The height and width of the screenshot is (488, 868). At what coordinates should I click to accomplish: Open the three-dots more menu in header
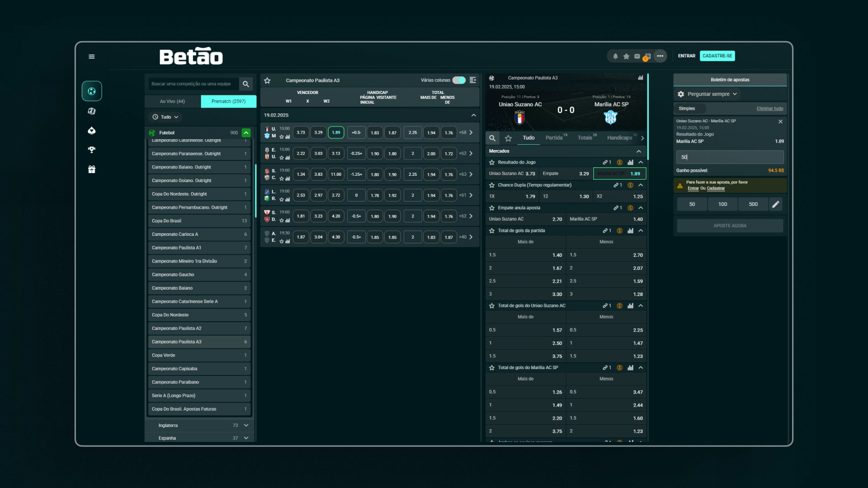point(660,56)
